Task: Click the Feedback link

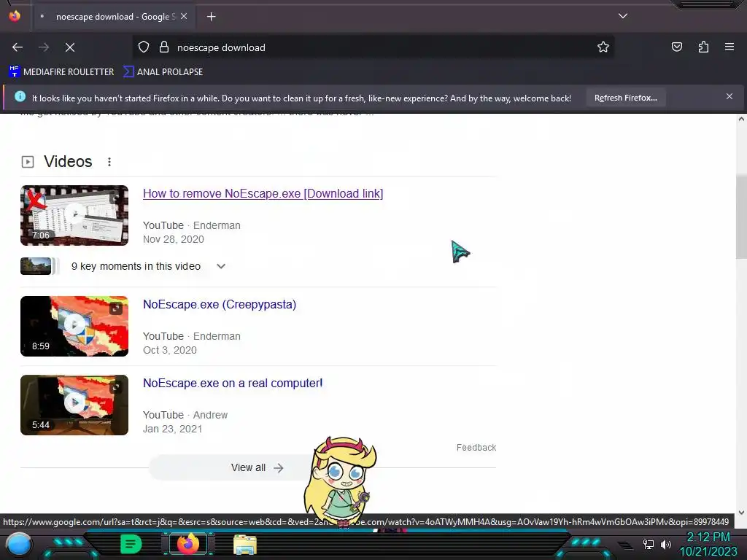Action: coord(476,448)
